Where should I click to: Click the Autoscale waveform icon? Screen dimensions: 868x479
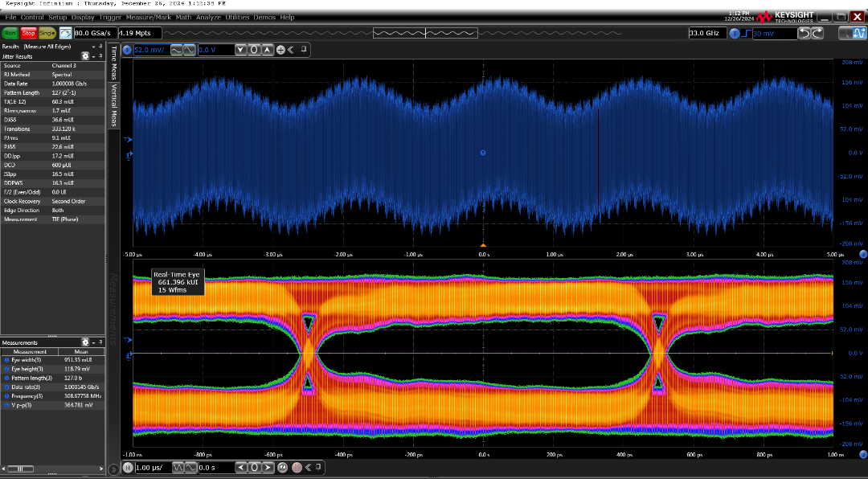pos(65,33)
